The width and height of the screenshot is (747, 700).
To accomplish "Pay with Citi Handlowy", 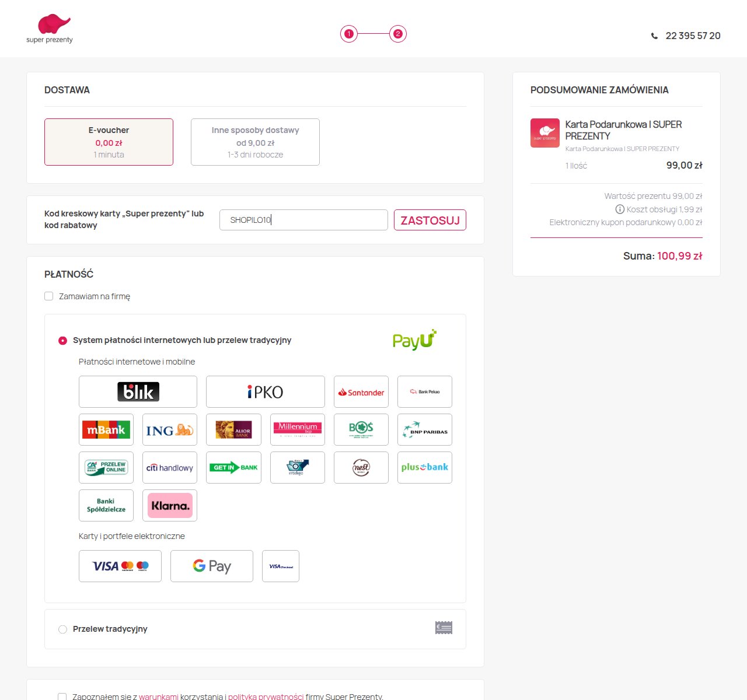I will pyautogui.click(x=170, y=467).
